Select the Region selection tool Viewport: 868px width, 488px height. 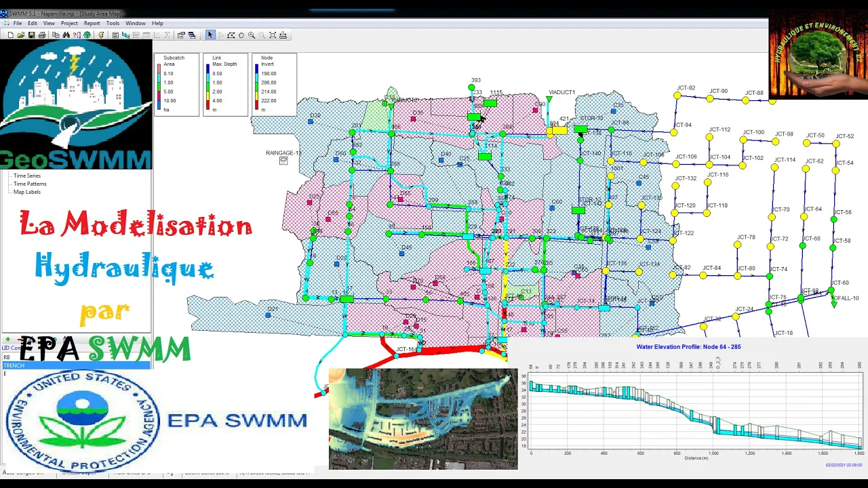click(x=231, y=35)
